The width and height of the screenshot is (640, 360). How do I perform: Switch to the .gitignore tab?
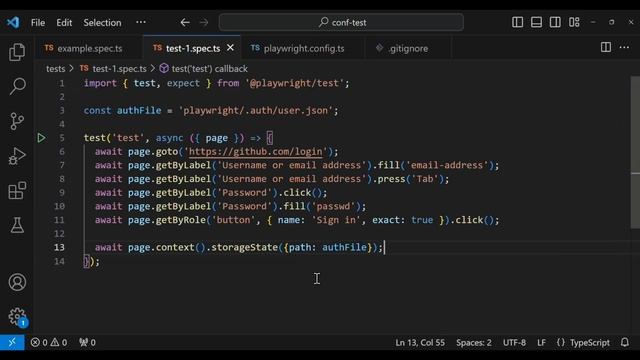408,48
